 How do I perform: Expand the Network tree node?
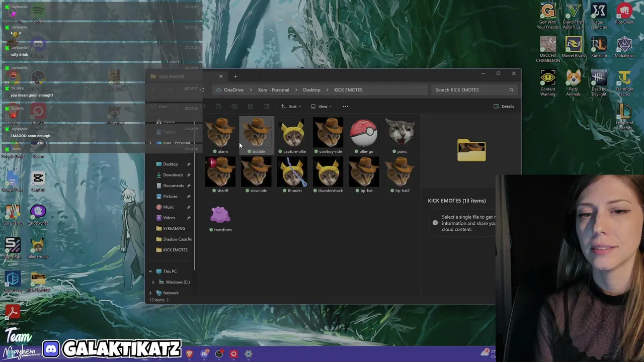[x=150, y=293]
